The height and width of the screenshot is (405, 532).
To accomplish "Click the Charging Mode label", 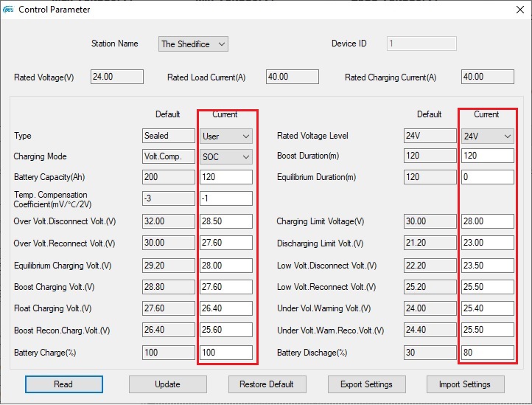I will [x=40, y=156].
